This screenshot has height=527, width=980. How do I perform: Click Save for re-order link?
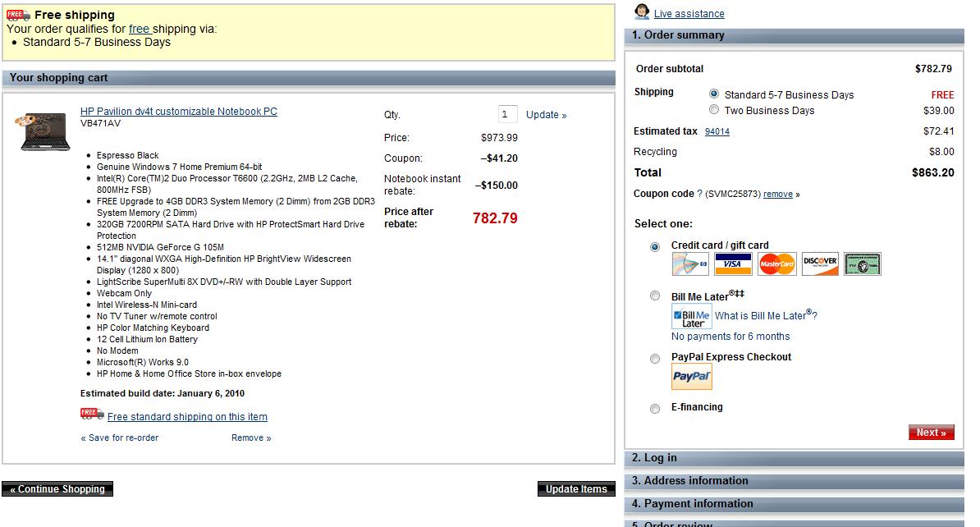pos(119,438)
